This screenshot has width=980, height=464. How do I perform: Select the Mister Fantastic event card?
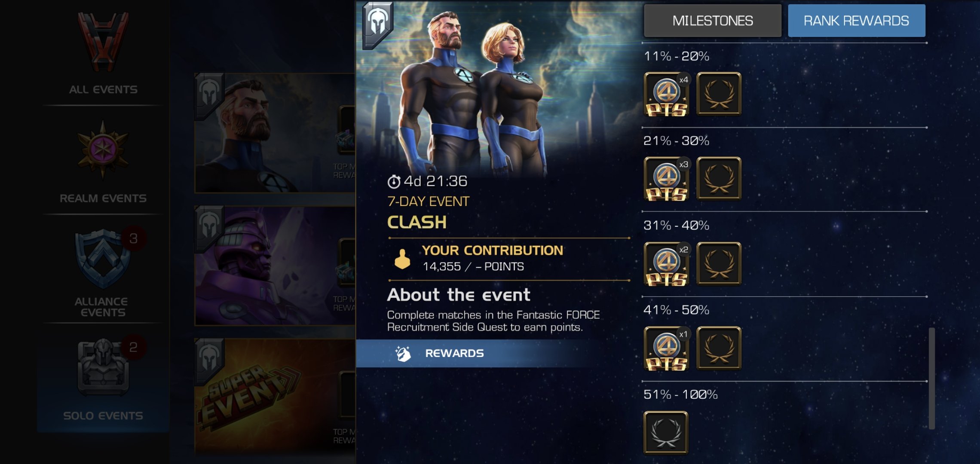point(275,133)
